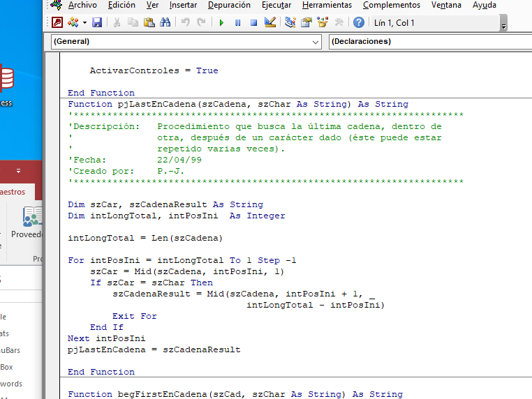Click the Reset stop icon

coord(253,23)
